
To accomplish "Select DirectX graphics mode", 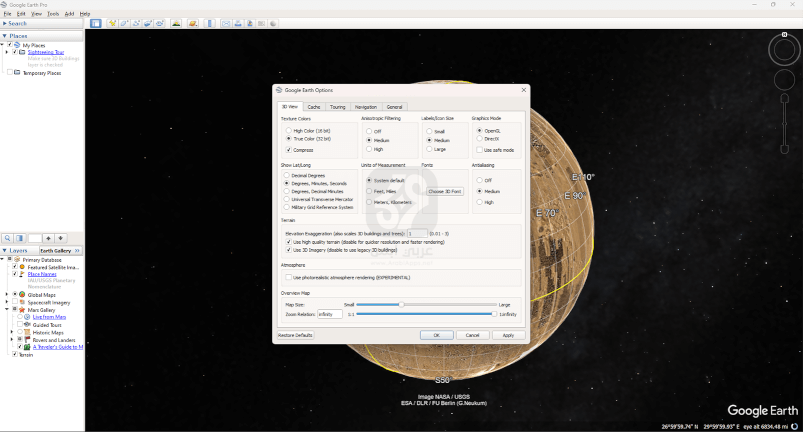I will tap(479, 139).
